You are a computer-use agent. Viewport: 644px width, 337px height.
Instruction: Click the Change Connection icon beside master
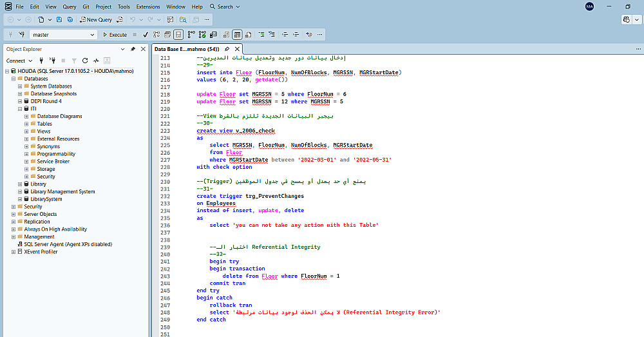click(22, 35)
